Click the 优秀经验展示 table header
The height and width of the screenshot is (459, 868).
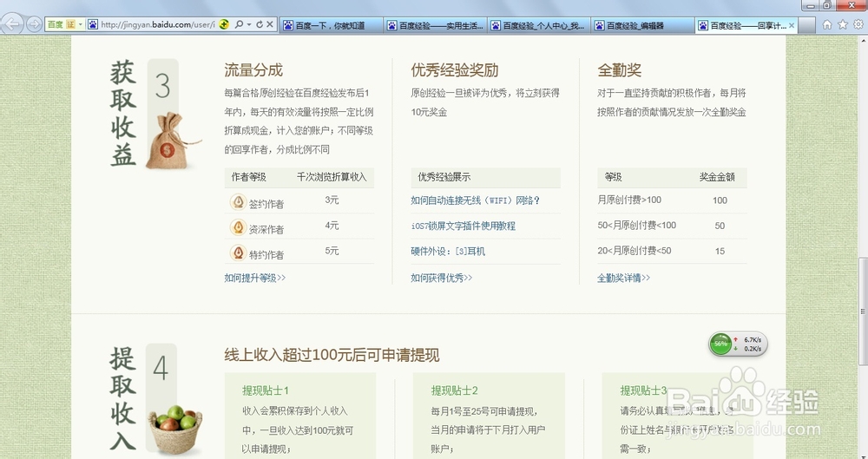coord(444,177)
